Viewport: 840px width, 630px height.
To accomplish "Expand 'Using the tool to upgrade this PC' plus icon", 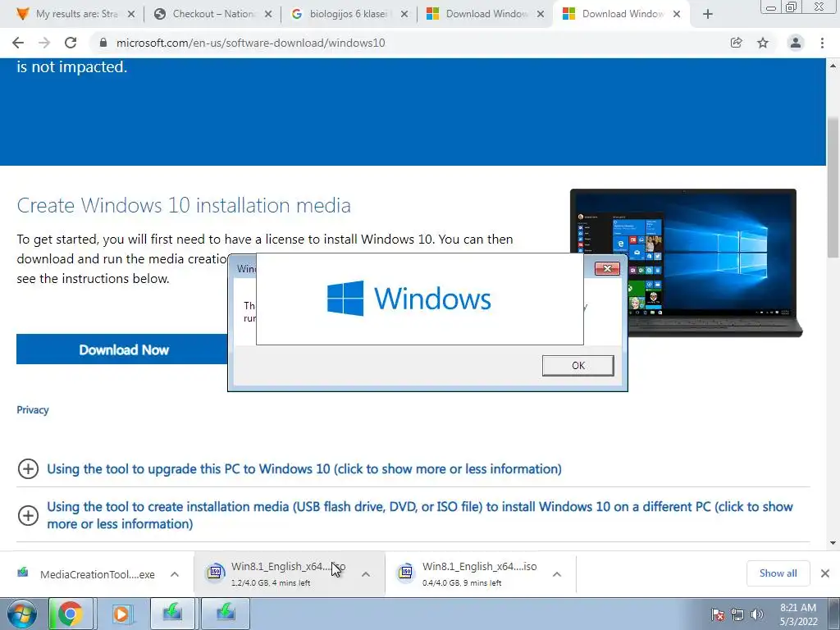I will [x=29, y=468].
